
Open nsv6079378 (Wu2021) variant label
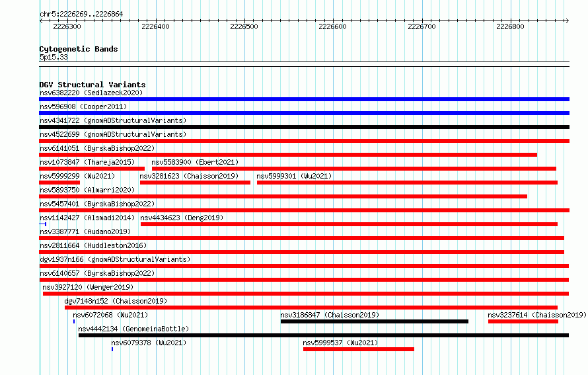coord(149,343)
